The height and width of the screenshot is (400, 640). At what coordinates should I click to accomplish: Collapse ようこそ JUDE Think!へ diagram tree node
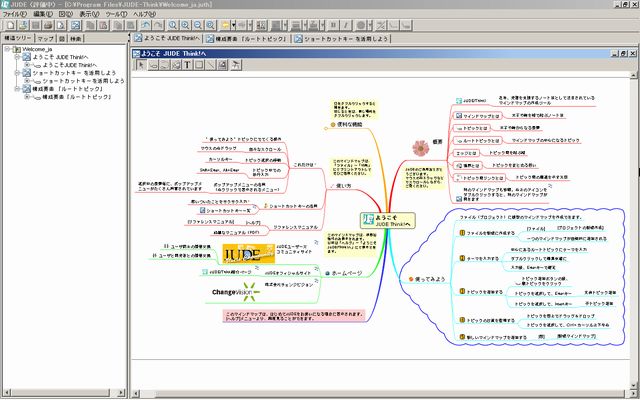17,57
